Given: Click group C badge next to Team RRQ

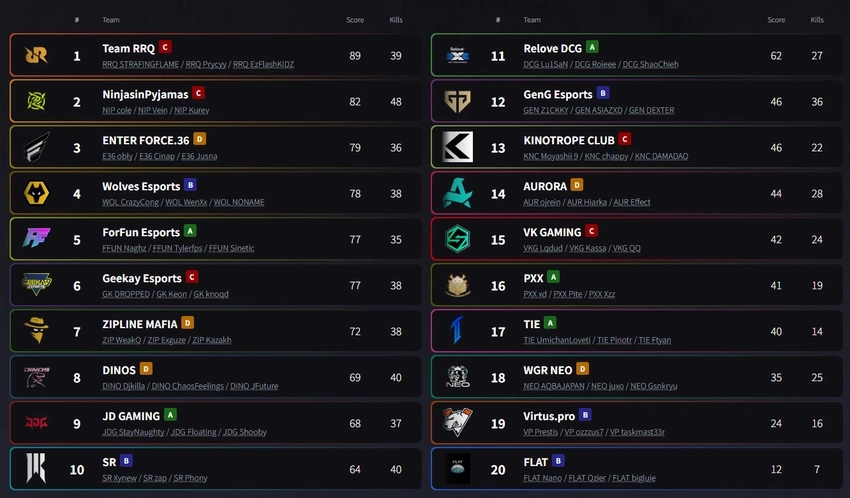Looking at the screenshot, I should (165, 47).
